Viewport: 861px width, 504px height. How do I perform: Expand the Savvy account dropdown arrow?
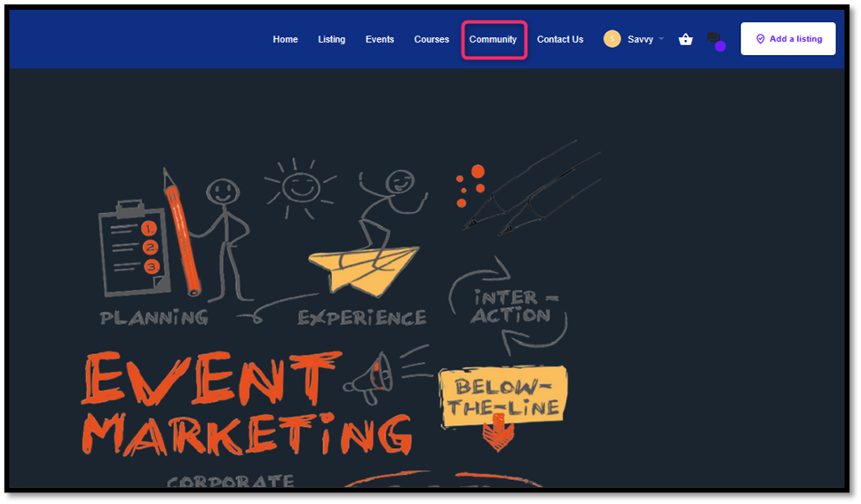[x=661, y=39]
